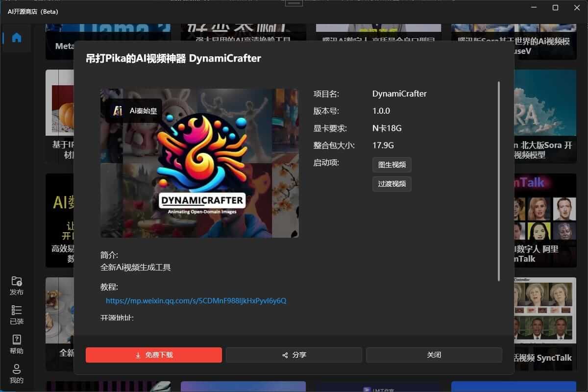
Task: Click the package size 17.9G
Action: click(x=383, y=146)
